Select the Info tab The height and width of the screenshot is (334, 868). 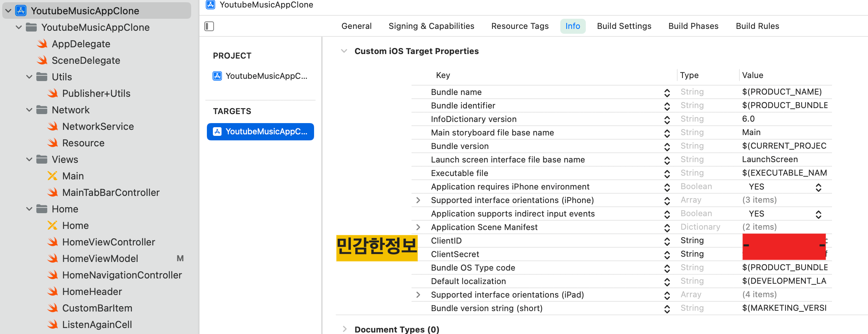pyautogui.click(x=573, y=26)
